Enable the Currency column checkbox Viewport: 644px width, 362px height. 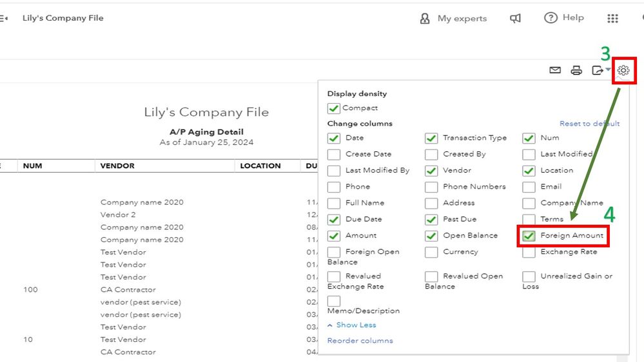[x=431, y=252]
